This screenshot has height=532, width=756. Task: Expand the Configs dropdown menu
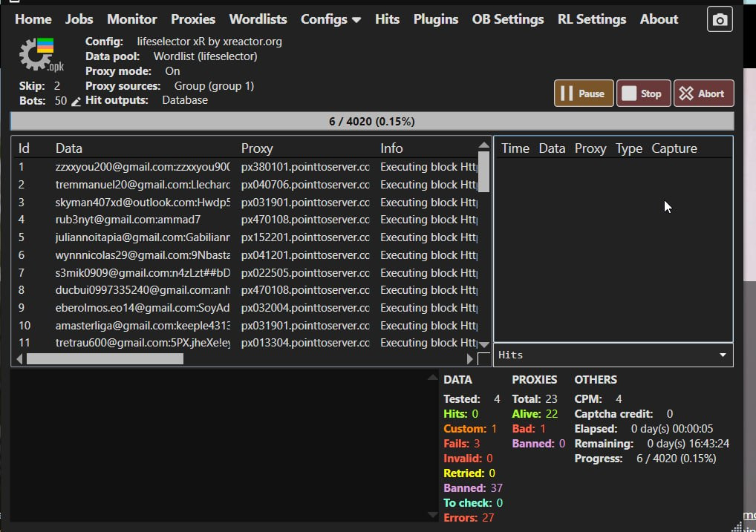pyautogui.click(x=330, y=19)
